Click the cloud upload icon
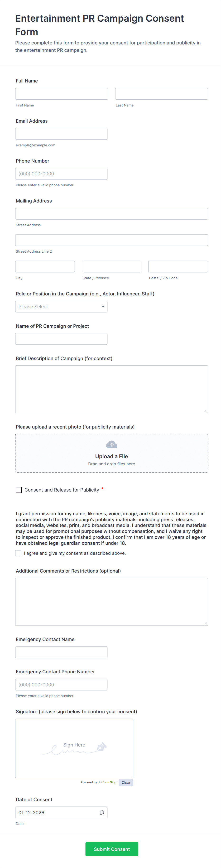221x868 pixels. tap(111, 445)
